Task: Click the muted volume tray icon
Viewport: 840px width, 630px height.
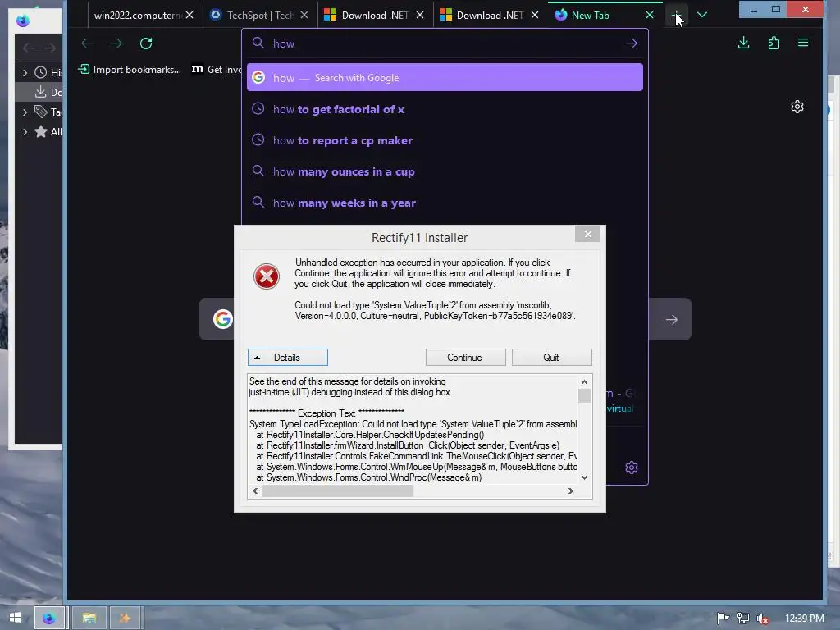Action: (763, 619)
